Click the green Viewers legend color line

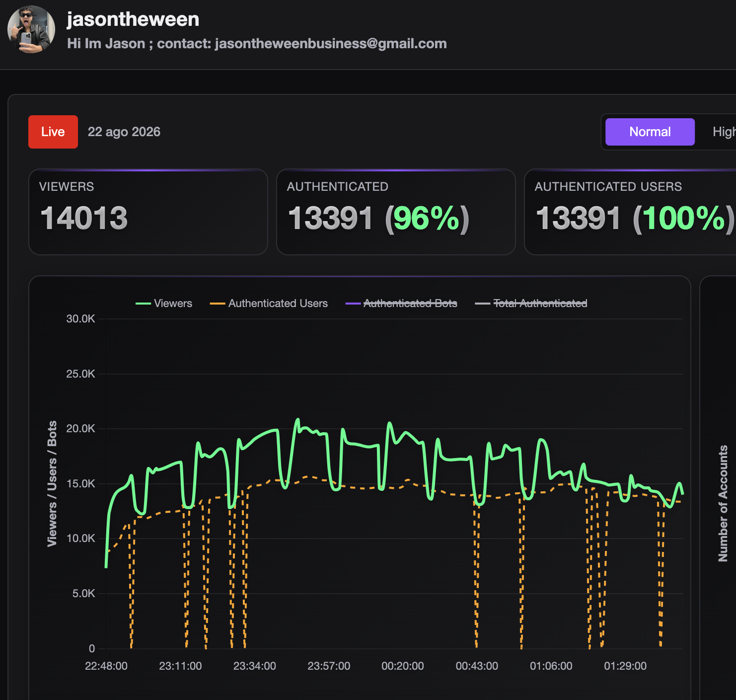(143, 304)
